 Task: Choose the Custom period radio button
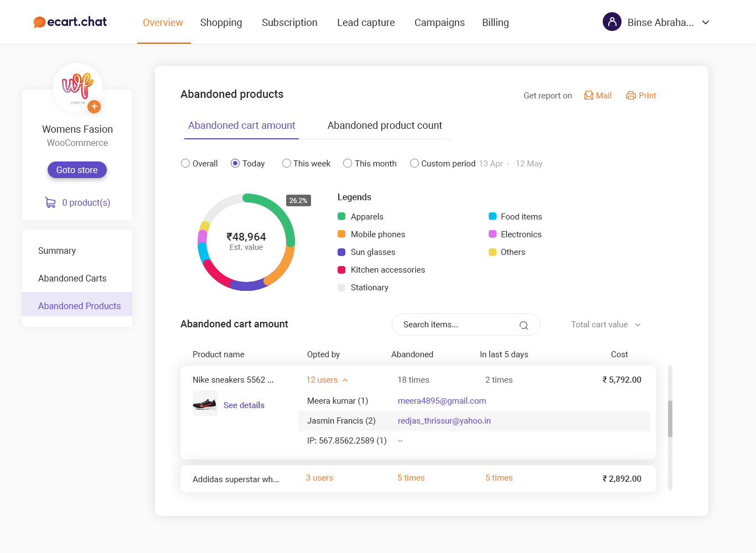[414, 163]
